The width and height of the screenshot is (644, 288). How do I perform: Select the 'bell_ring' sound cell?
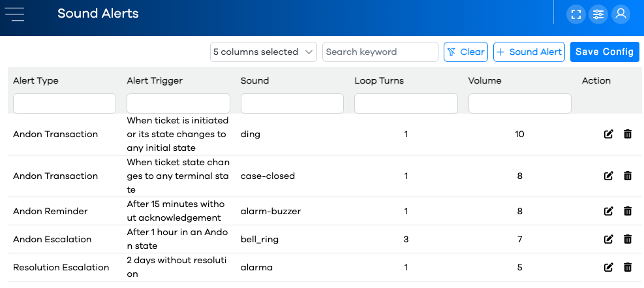[x=260, y=239]
